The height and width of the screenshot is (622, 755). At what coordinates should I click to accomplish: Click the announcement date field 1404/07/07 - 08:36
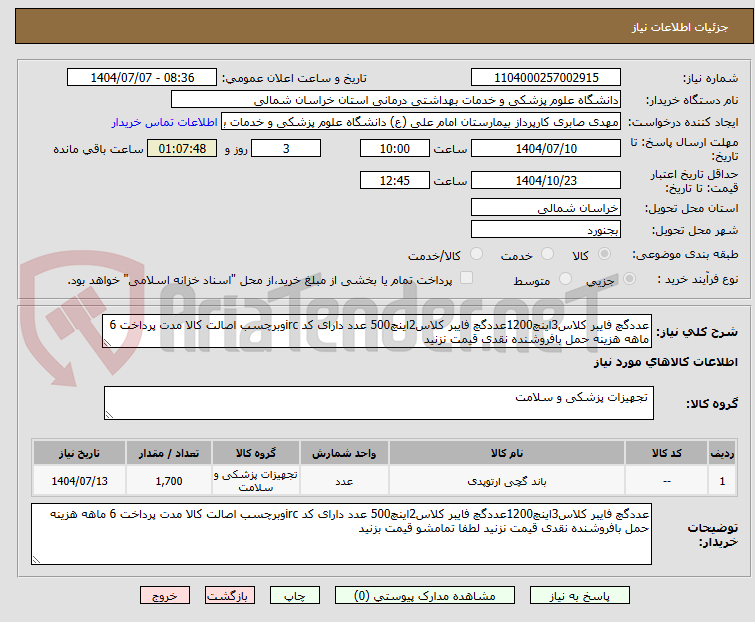142,78
